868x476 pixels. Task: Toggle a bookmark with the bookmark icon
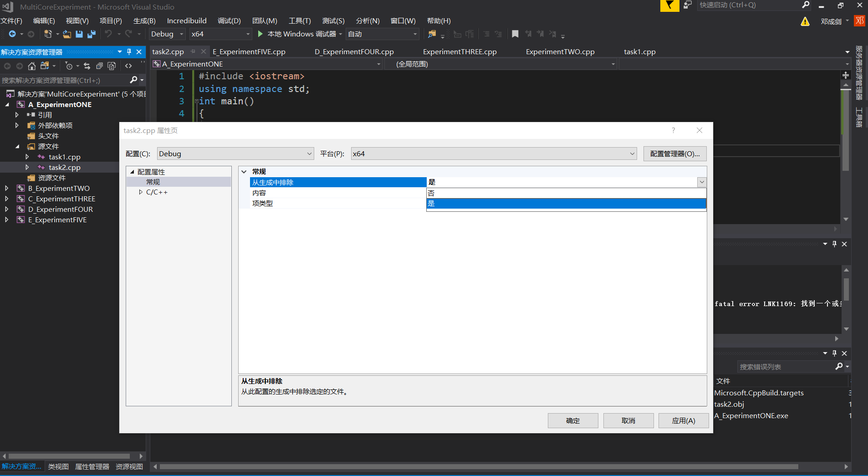515,34
